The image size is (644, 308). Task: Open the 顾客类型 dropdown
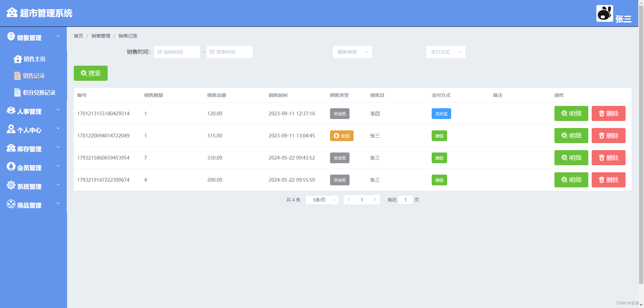coord(353,52)
